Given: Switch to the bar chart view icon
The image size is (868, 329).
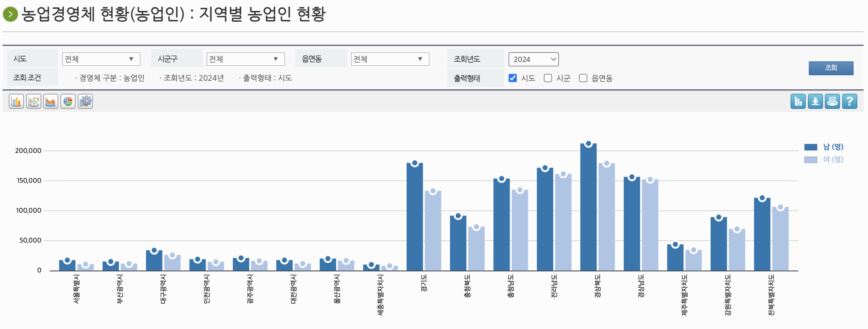Looking at the screenshot, I should [16, 101].
